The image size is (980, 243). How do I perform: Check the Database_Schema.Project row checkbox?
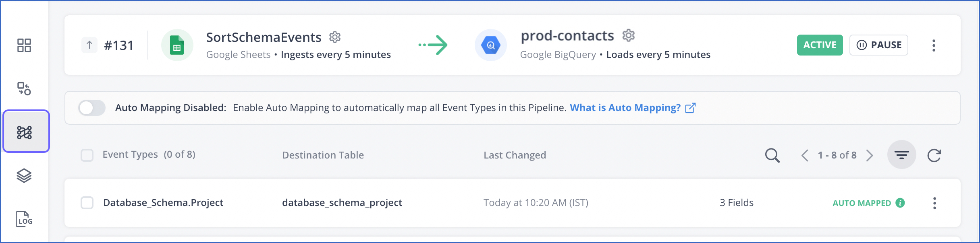click(87, 203)
